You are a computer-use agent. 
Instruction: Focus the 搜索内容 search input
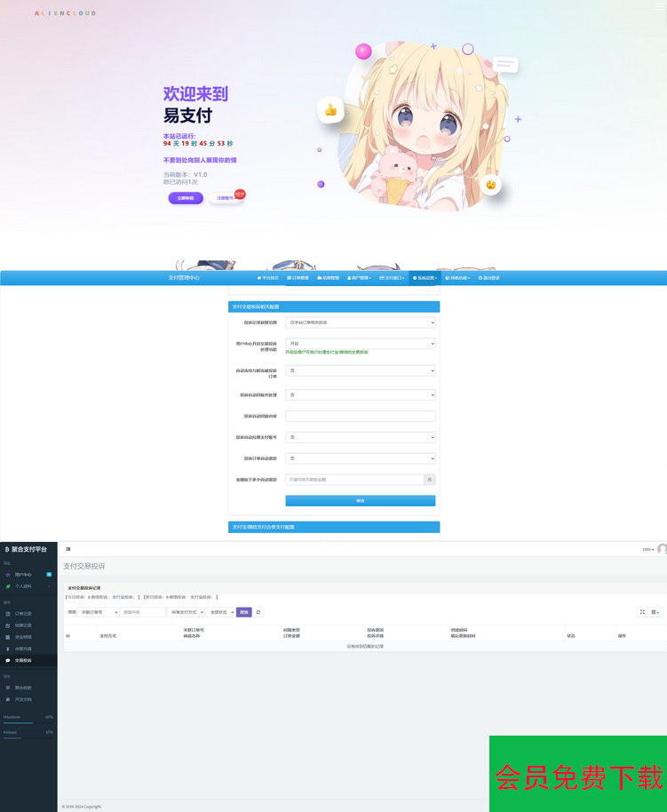(143, 612)
